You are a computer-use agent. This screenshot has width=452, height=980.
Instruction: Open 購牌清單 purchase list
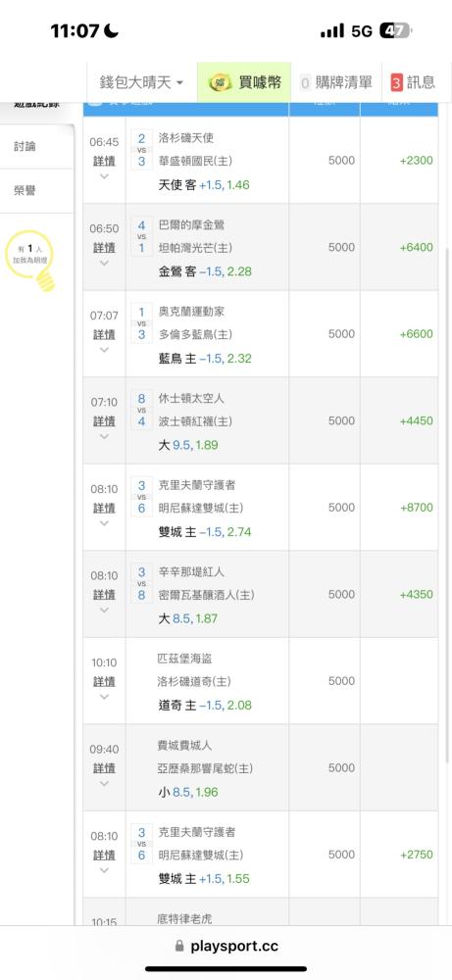(335, 82)
